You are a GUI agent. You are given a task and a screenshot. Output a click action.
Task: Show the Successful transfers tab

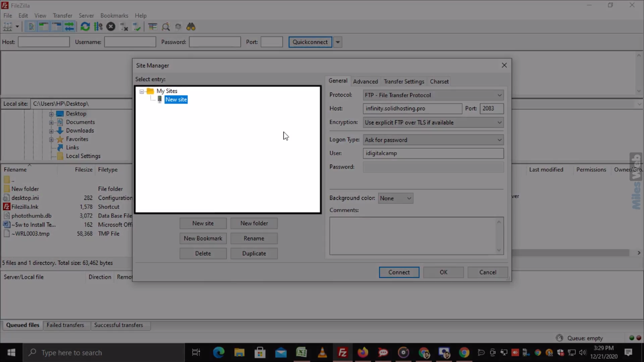pyautogui.click(x=118, y=325)
